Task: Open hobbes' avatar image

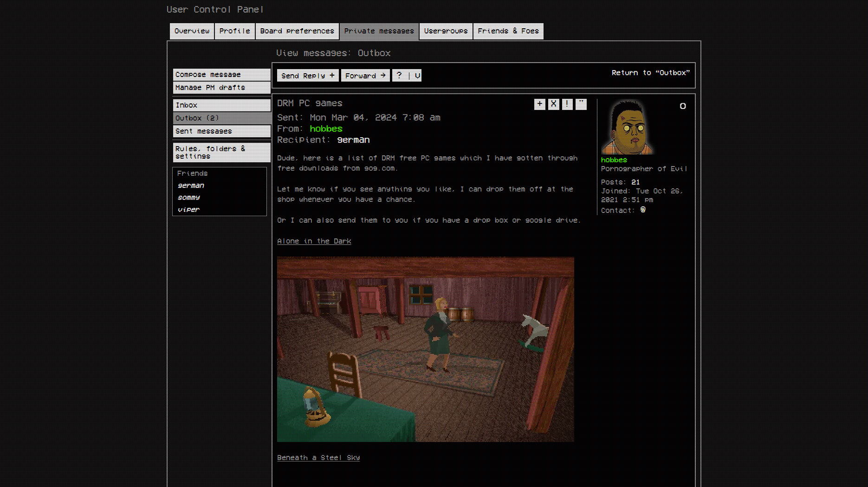Action: 628,127
